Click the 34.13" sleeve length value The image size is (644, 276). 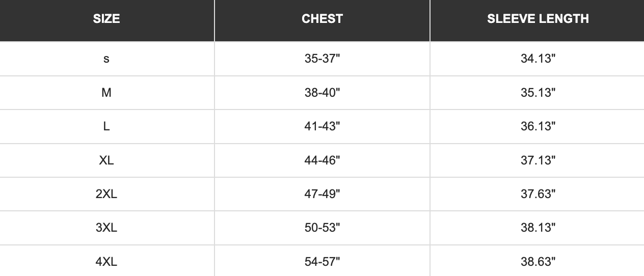tap(538, 59)
